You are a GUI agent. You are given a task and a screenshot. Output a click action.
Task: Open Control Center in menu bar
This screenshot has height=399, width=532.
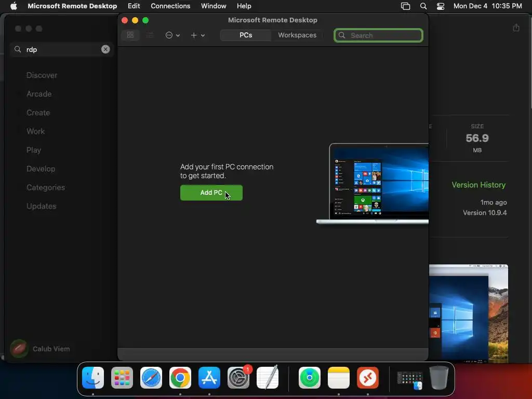click(x=441, y=6)
